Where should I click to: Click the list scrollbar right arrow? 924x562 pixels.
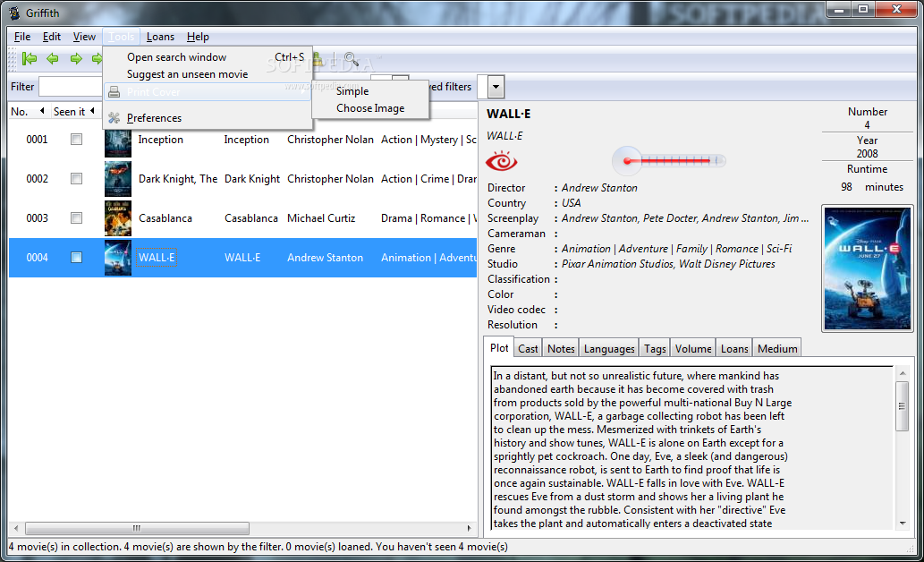coord(469,528)
